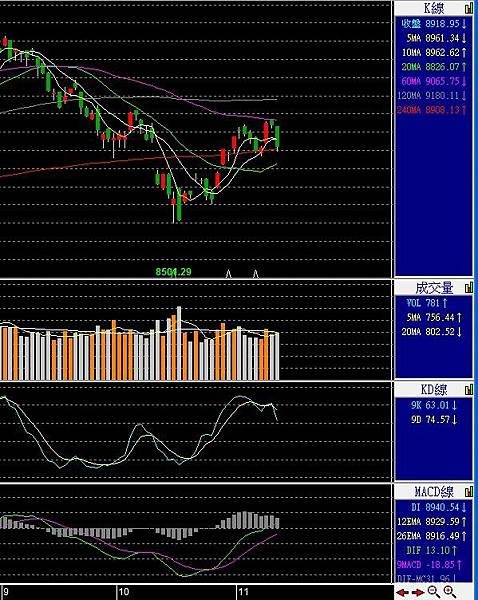Screen dimensions: 478x600
Task: Click the 8501.29 low price label
Action: [173, 272]
